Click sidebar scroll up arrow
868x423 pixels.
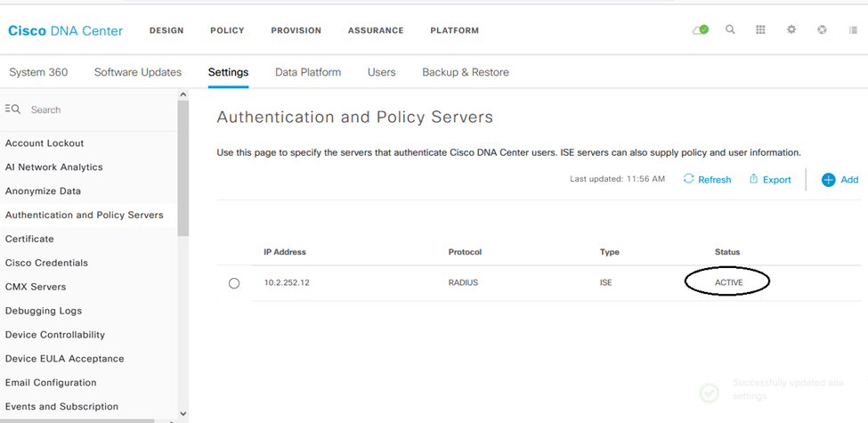click(183, 94)
